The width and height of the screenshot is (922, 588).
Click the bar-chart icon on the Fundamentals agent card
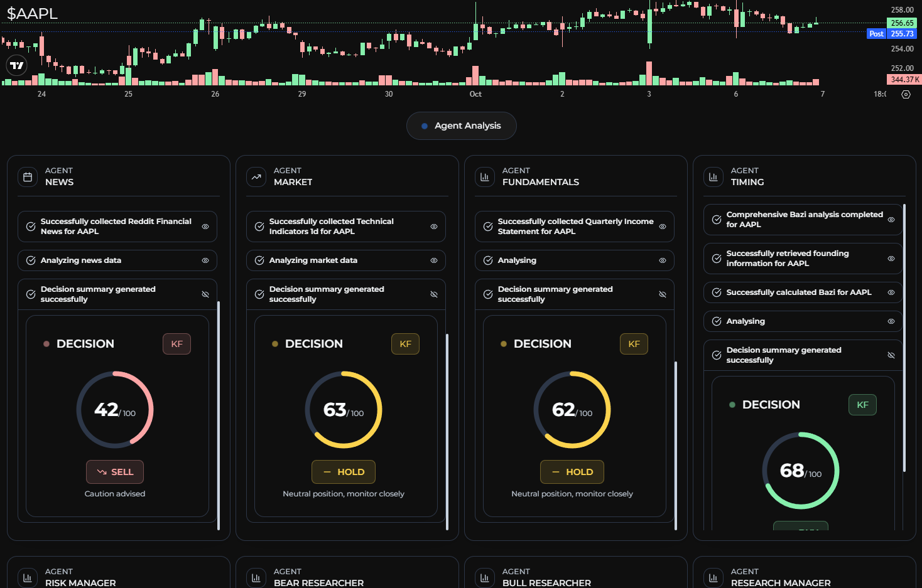[x=485, y=177]
